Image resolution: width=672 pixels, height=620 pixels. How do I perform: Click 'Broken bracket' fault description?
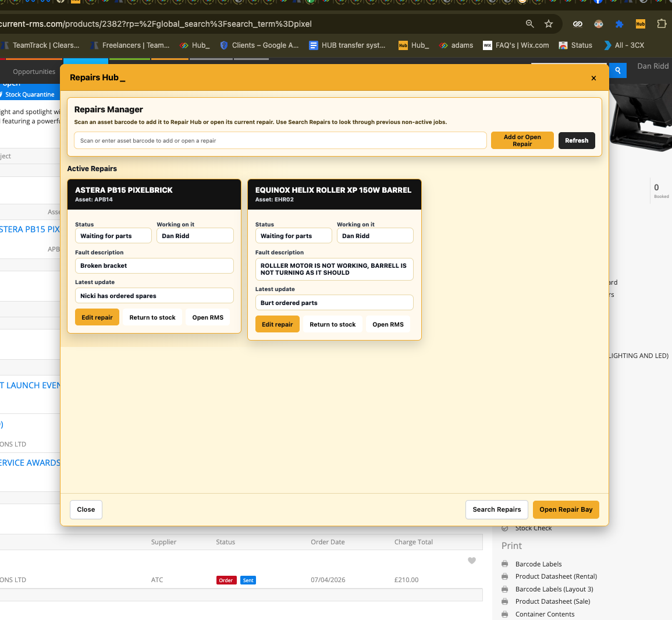point(154,266)
